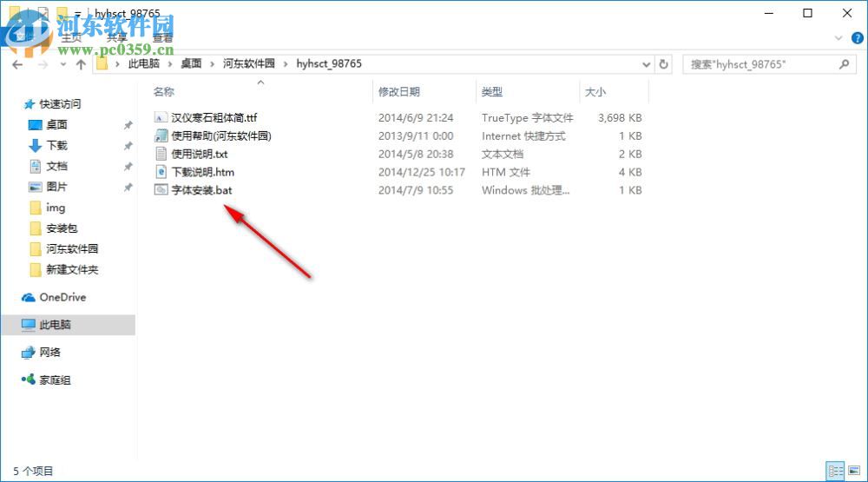Open 快速访问 in the navigation pane
The height and width of the screenshot is (482, 868).
click(60, 104)
